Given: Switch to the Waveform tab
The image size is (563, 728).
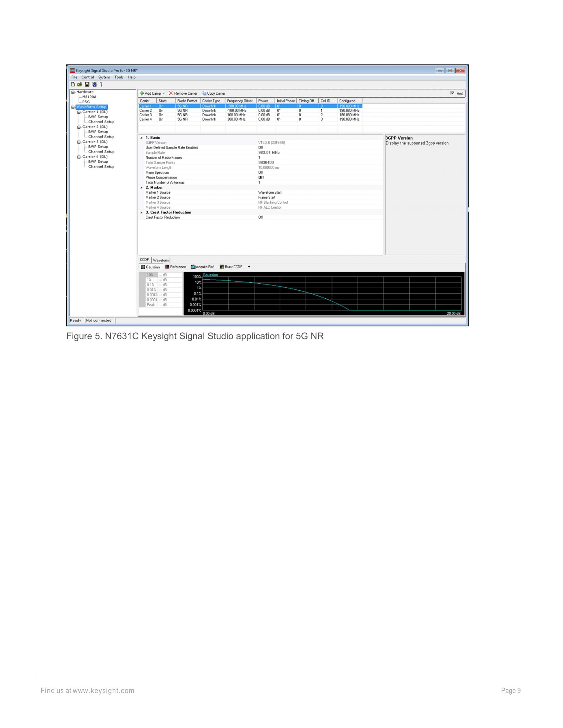Looking at the screenshot, I should (161, 260).
